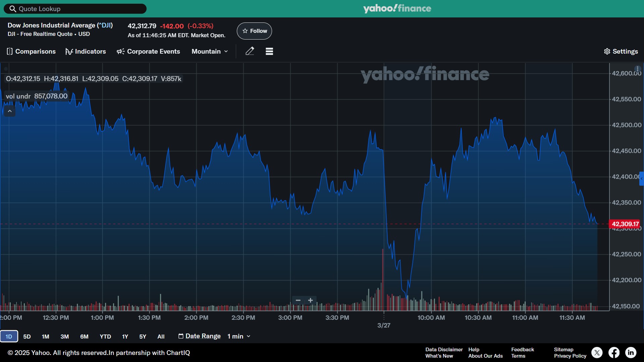
Task: Zoom in the chart with plus
Action: point(311,300)
